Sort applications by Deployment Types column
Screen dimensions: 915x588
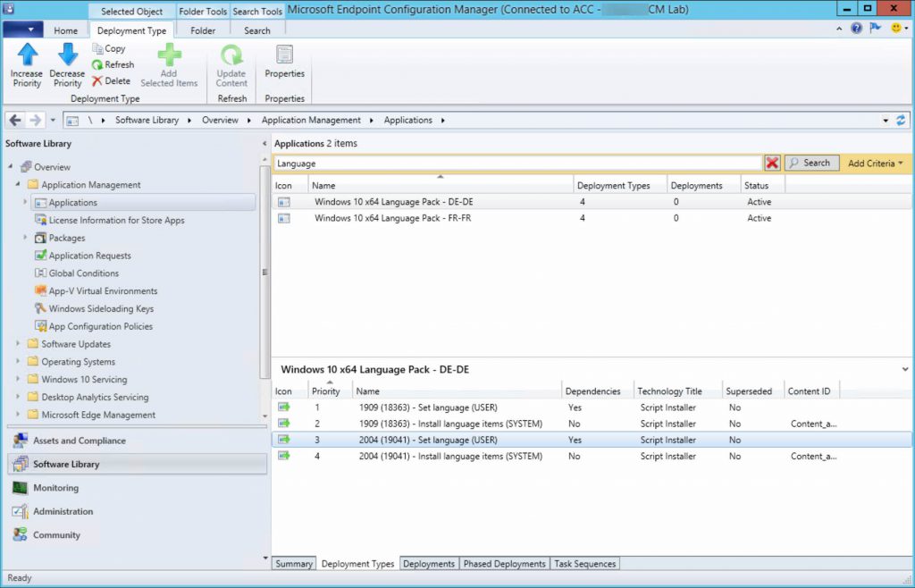[620, 186]
